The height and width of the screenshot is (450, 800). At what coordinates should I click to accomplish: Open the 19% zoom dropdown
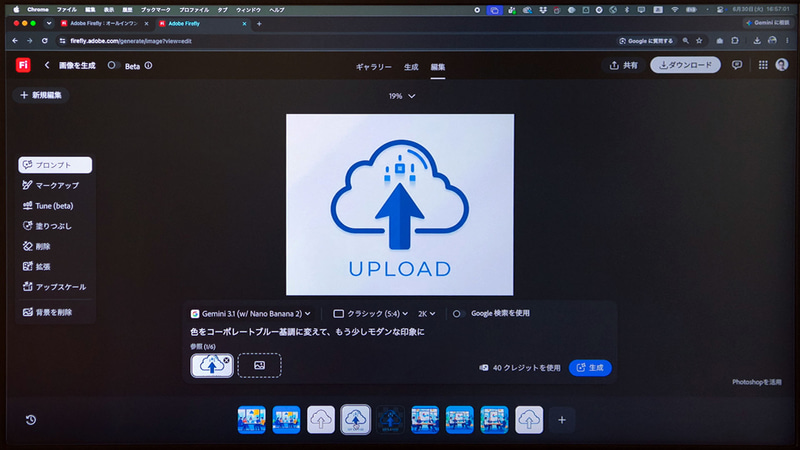[x=402, y=96]
